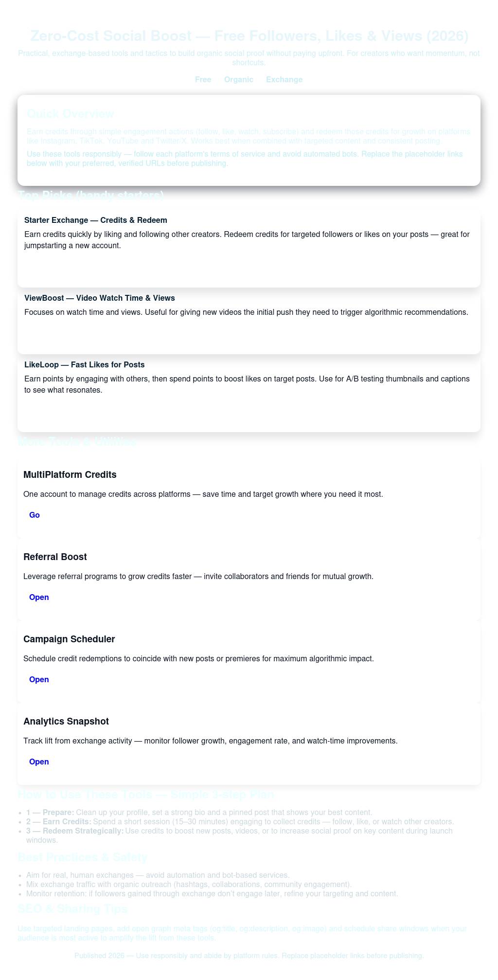This screenshot has width=498, height=980.
Task: Select the Free tag below the subtitle
Action: [203, 79]
